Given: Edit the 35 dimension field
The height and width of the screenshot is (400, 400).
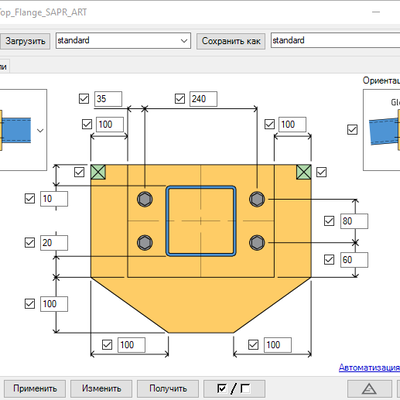Looking at the screenshot, I should (x=108, y=99).
